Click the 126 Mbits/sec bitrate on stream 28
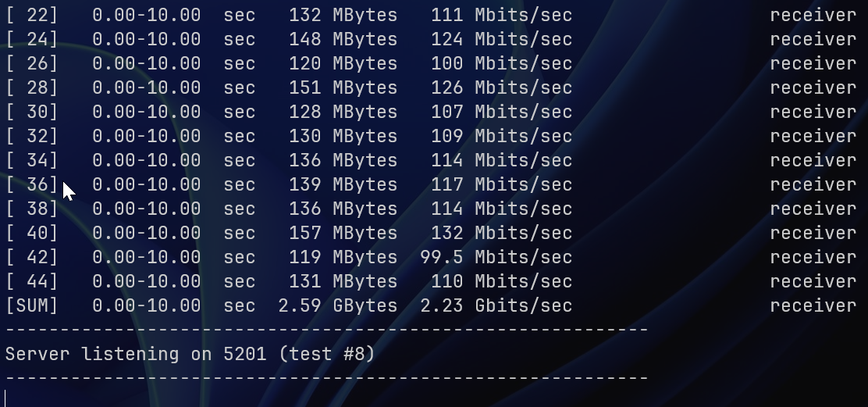This screenshot has width=868, height=407. click(502, 88)
